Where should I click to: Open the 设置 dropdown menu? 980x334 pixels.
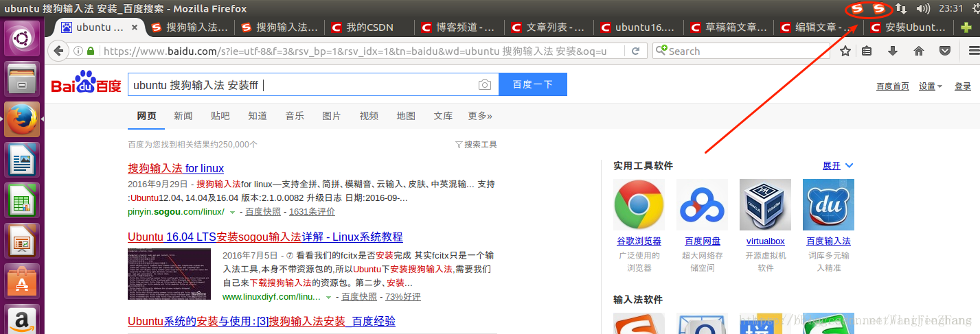pos(931,86)
